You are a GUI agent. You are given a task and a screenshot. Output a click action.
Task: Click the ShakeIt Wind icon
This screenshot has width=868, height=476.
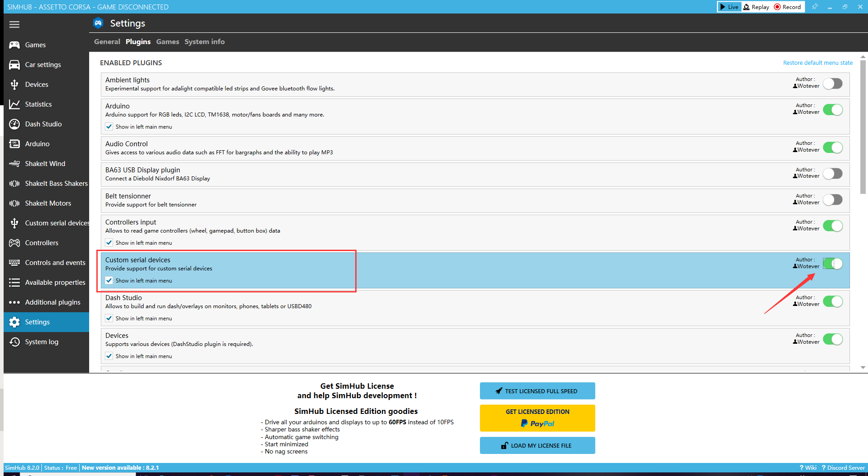[x=14, y=164]
